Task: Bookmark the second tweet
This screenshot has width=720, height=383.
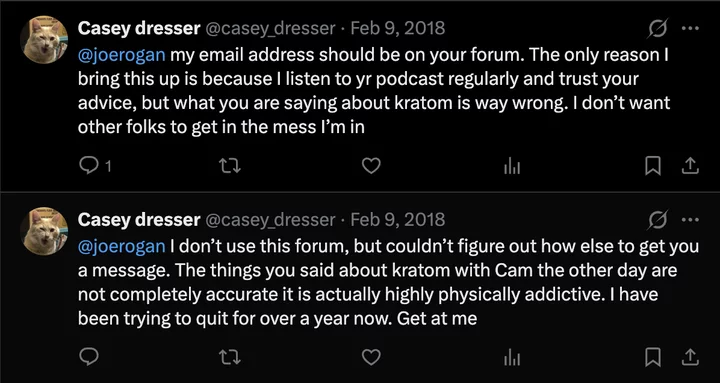Action: coord(652,357)
